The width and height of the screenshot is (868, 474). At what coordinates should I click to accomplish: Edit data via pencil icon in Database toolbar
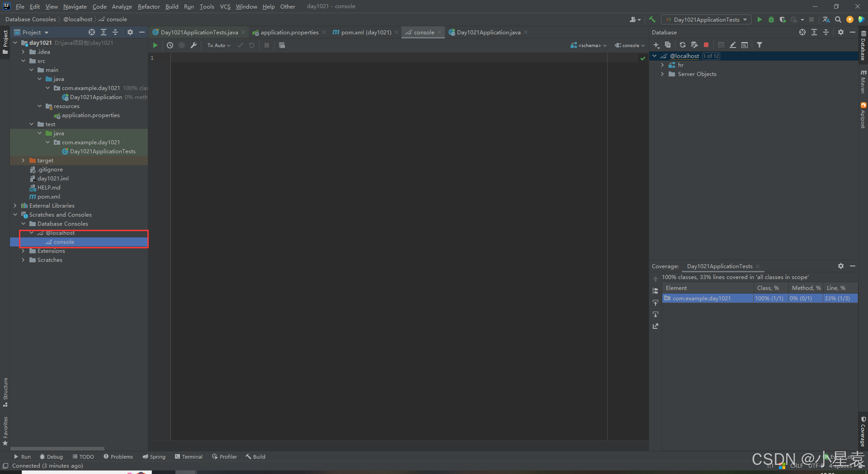pyautogui.click(x=732, y=45)
